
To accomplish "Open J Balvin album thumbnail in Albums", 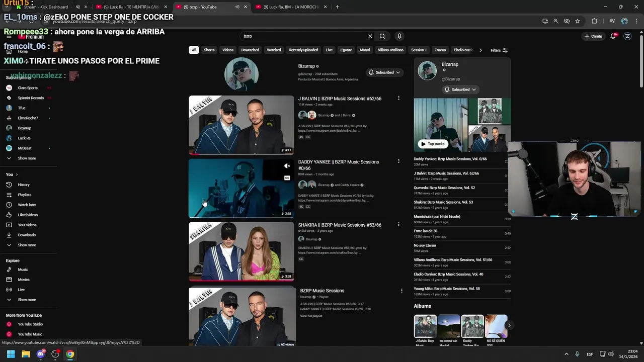I will [x=425, y=326].
